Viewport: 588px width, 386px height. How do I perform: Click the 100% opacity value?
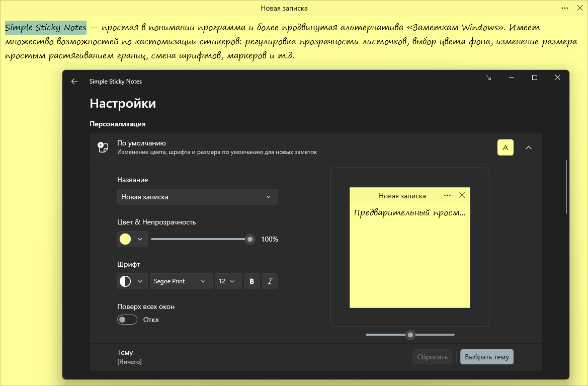pos(269,240)
